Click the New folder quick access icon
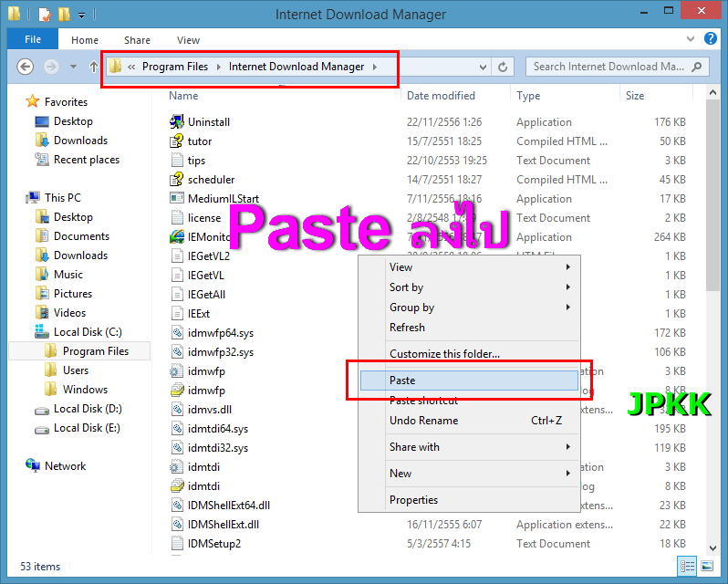728x584 pixels. pyautogui.click(x=64, y=15)
